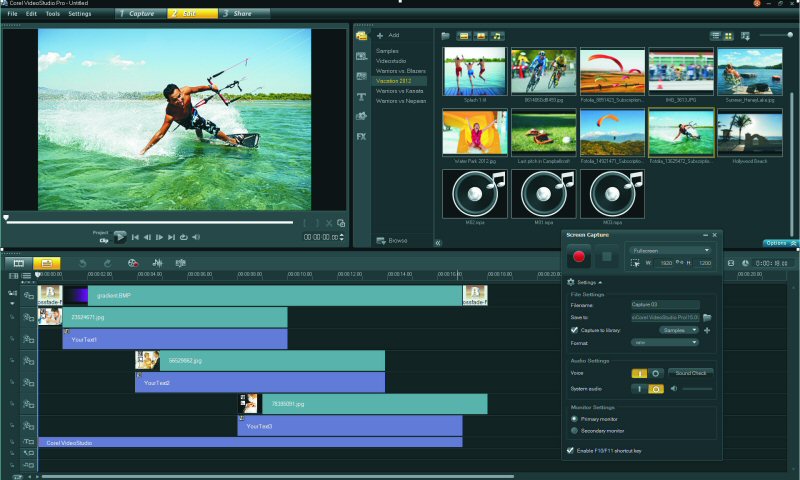Open the Fullscreen capture area dropdown
This screenshot has width=800, height=480.
670,250
